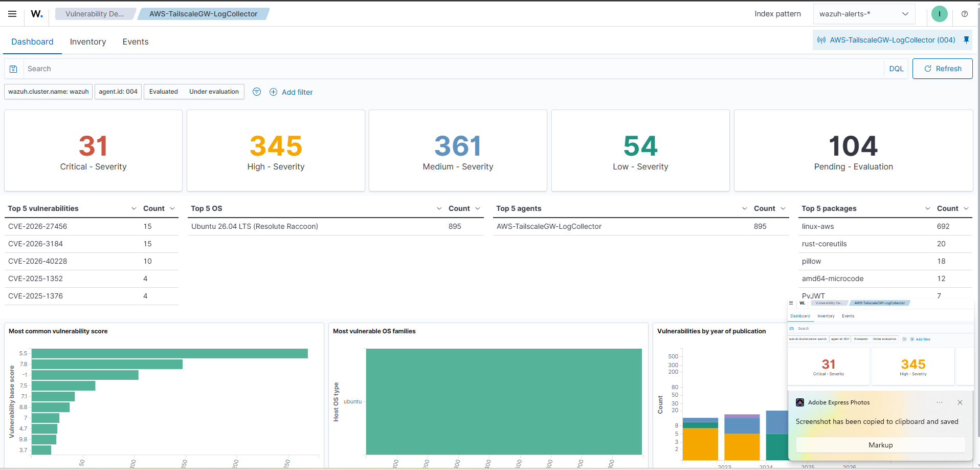The width and height of the screenshot is (980, 470).
Task: Open the wazuh-alerts-* index pattern dropdown
Action: click(863, 14)
